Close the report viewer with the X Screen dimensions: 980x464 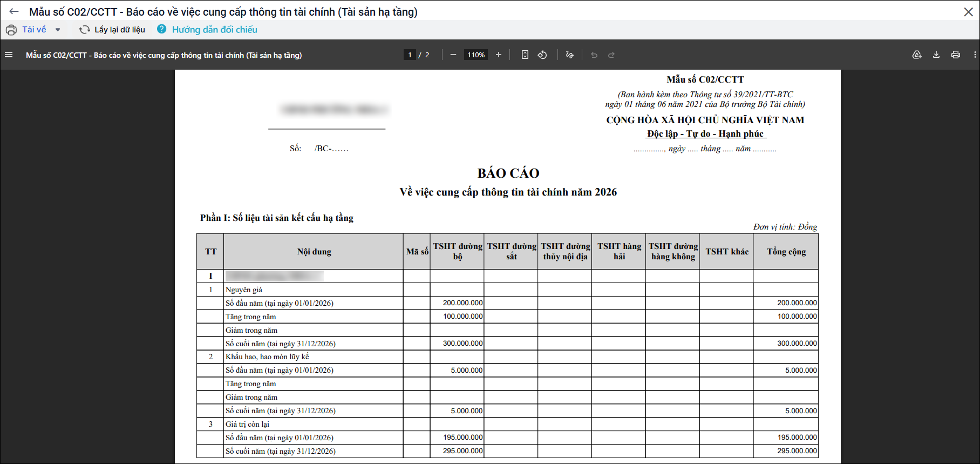[x=968, y=12]
